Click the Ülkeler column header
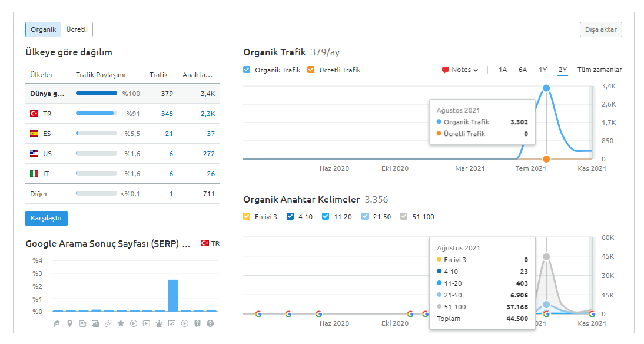The height and width of the screenshot is (344, 644). pyautogui.click(x=41, y=75)
